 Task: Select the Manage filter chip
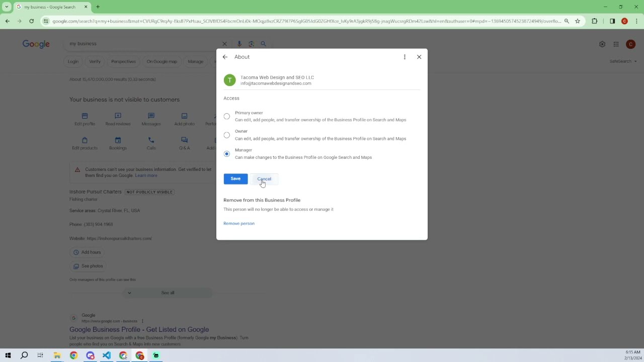pos(195,61)
